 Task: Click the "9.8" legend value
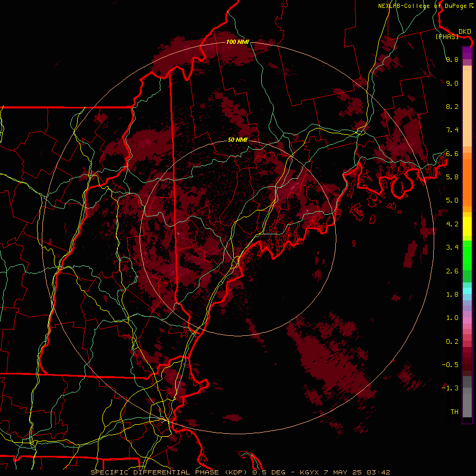[x=452, y=59]
